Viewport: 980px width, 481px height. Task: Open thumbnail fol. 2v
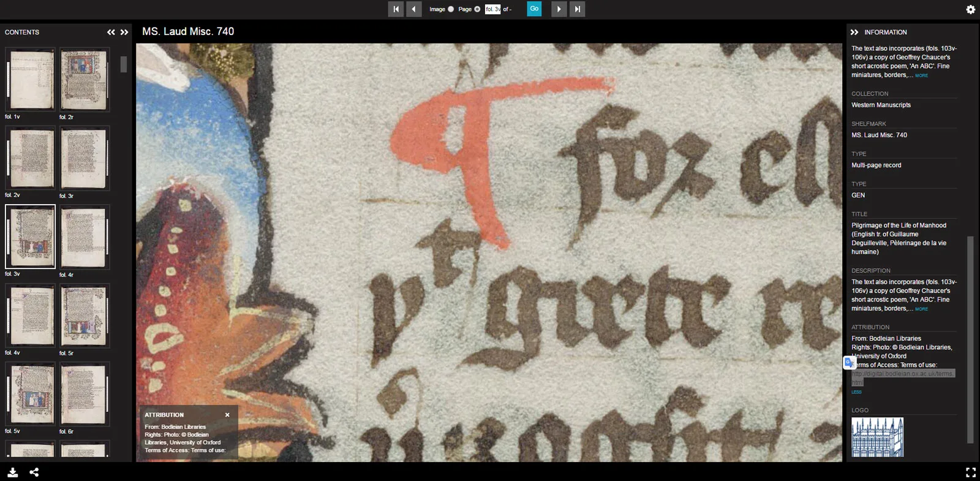31,159
